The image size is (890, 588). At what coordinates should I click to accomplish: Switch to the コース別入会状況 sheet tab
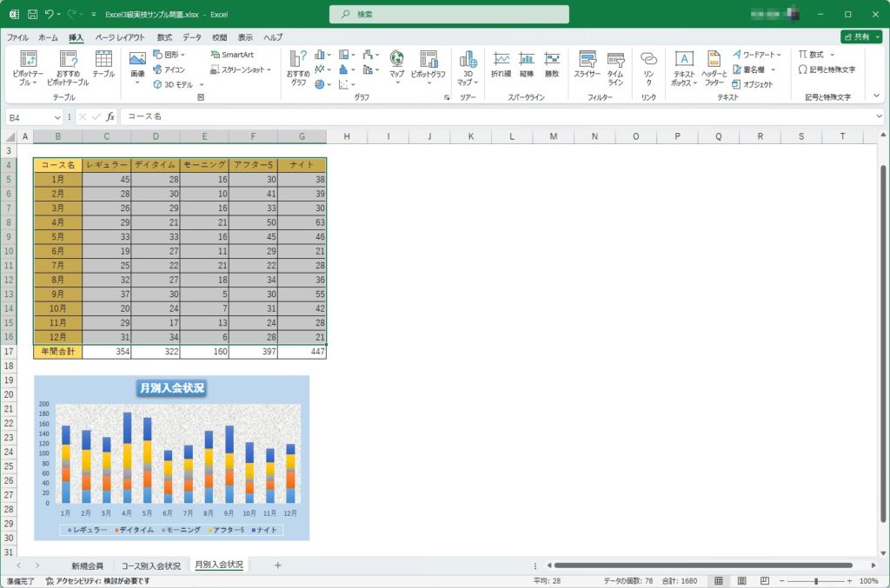(x=151, y=565)
